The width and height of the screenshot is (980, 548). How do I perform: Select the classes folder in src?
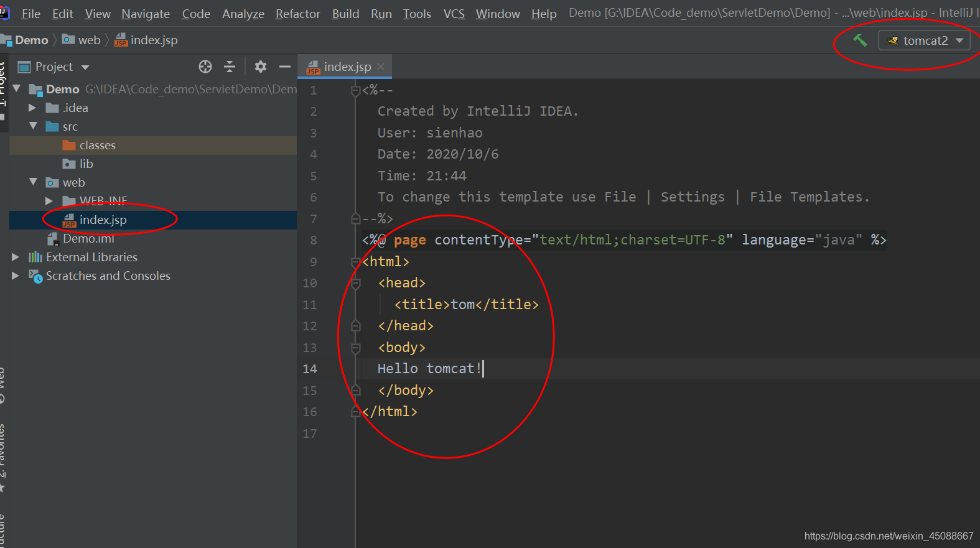tap(153, 145)
